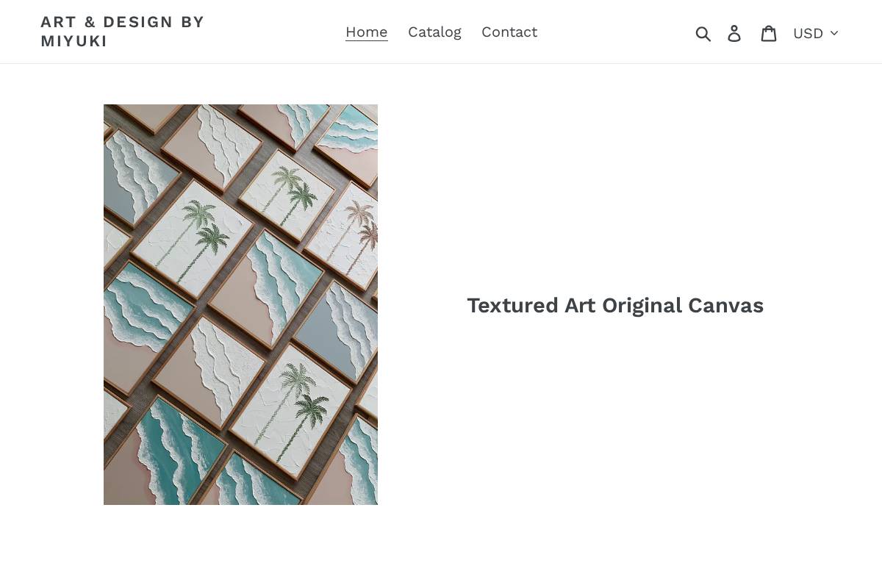Open the currency selector dropdown

tap(814, 33)
